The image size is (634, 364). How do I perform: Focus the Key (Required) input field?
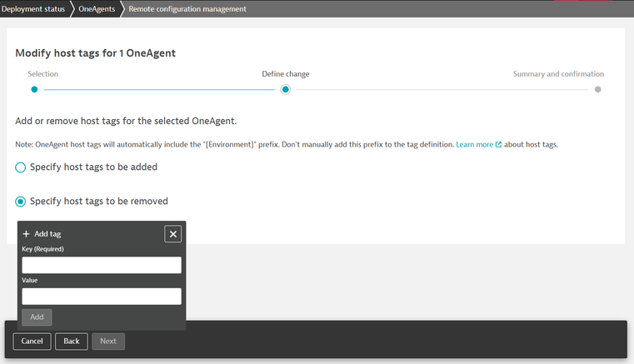(101, 265)
